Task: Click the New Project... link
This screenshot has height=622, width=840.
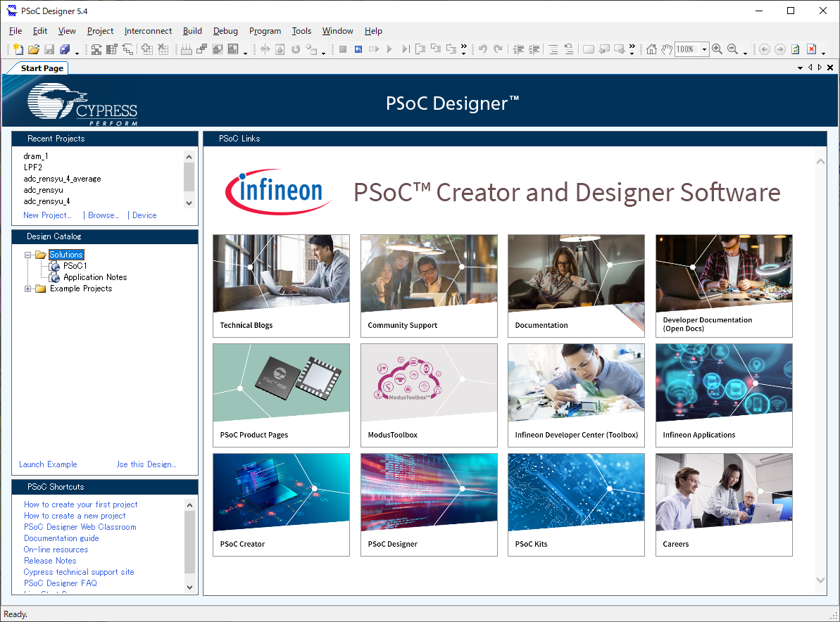Action: coord(47,215)
